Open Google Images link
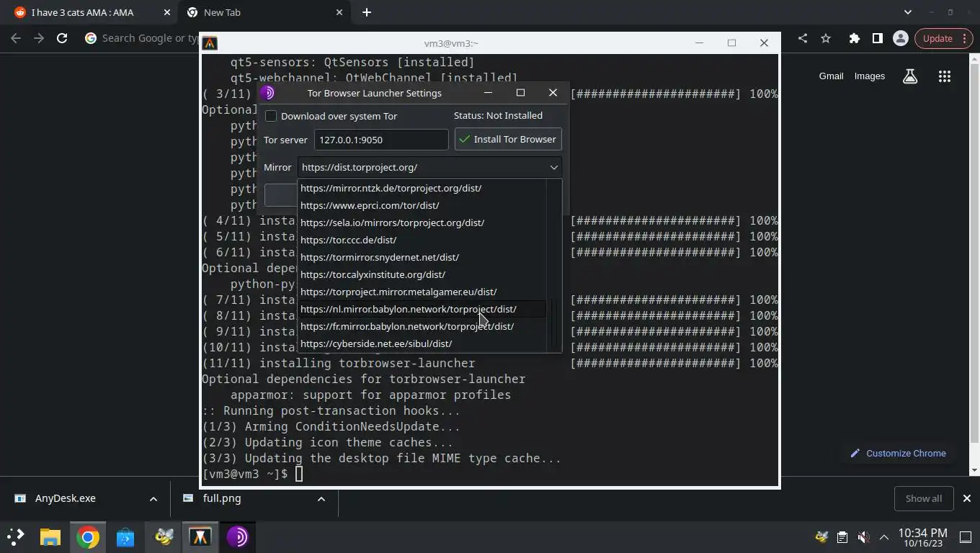Screen dimensions: 980x553 [870, 76]
